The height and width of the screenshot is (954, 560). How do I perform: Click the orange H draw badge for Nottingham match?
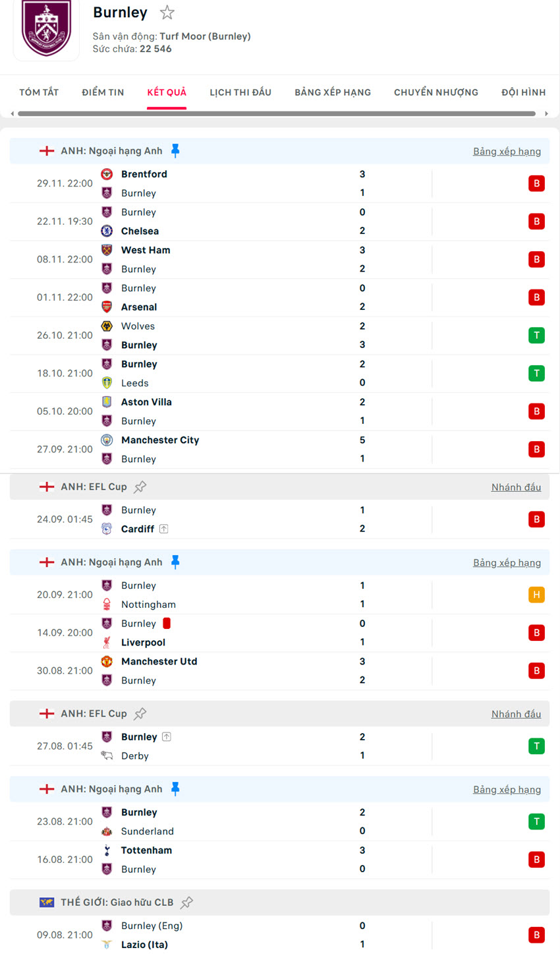(536, 595)
